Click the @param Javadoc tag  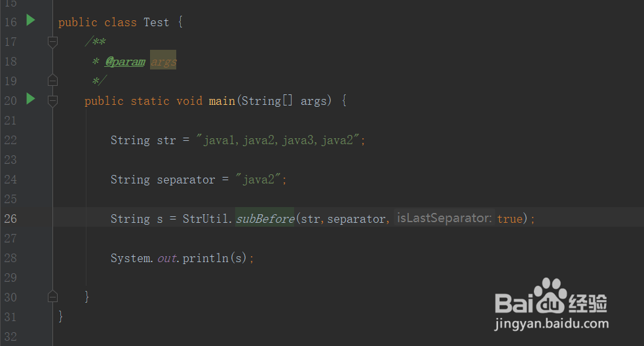(x=124, y=62)
